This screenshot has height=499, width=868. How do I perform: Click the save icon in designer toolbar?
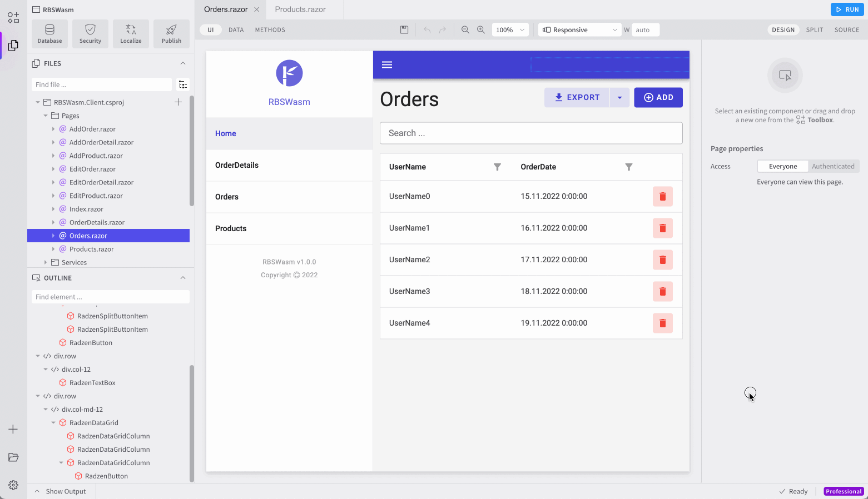coord(404,30)
